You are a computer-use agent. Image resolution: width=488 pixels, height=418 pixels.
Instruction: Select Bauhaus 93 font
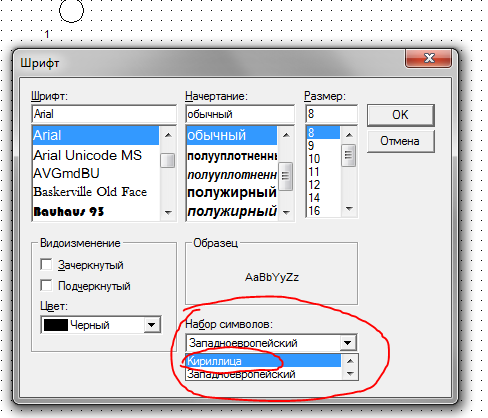point(96,211)
